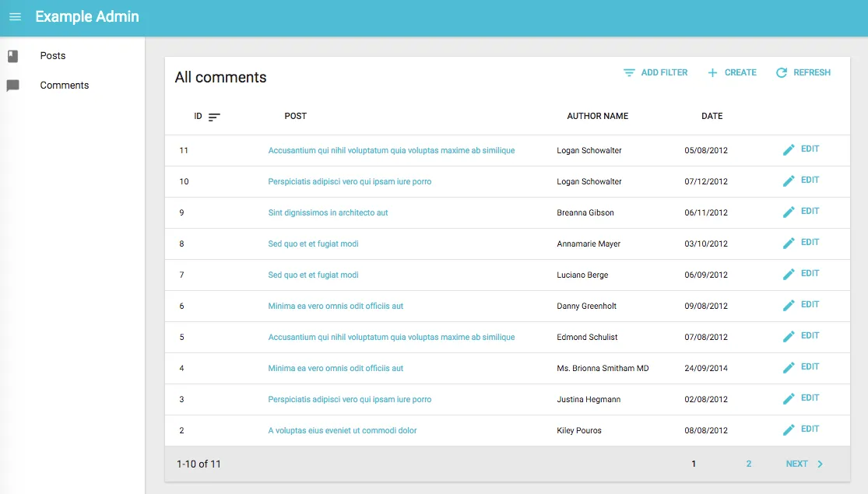The image size is (868, 494).
Task: Click the plus icon beside Create
Action: (x=712, y=73)
